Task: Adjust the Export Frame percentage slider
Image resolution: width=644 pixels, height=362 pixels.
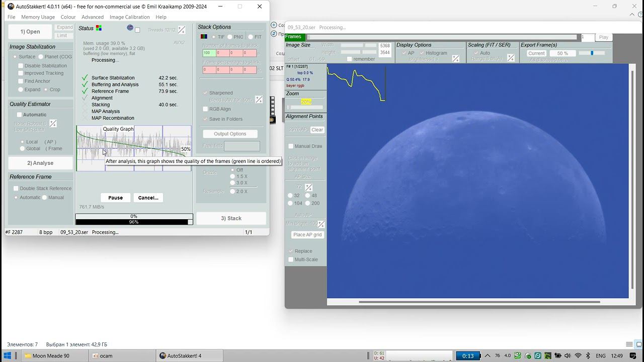Action: click(592, 53)
